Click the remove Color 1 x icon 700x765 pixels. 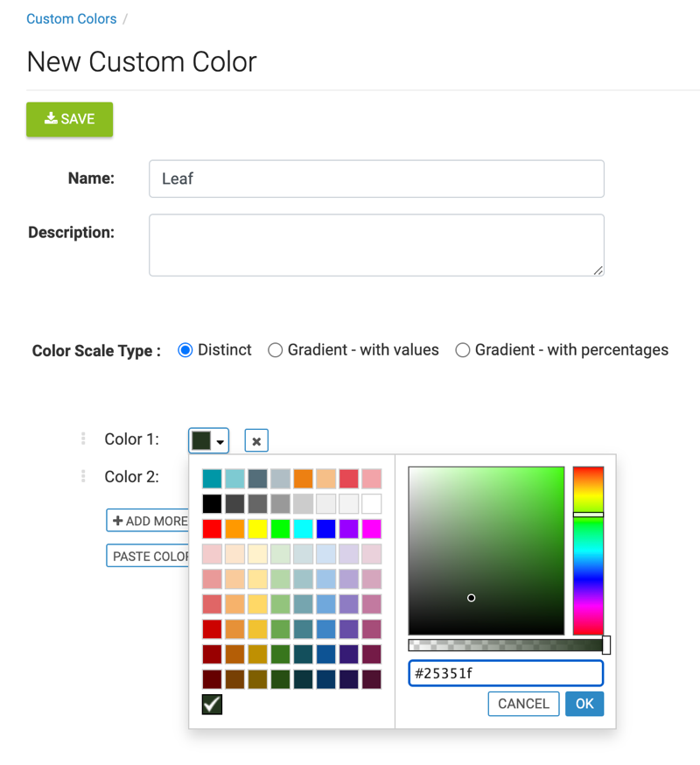256,441
